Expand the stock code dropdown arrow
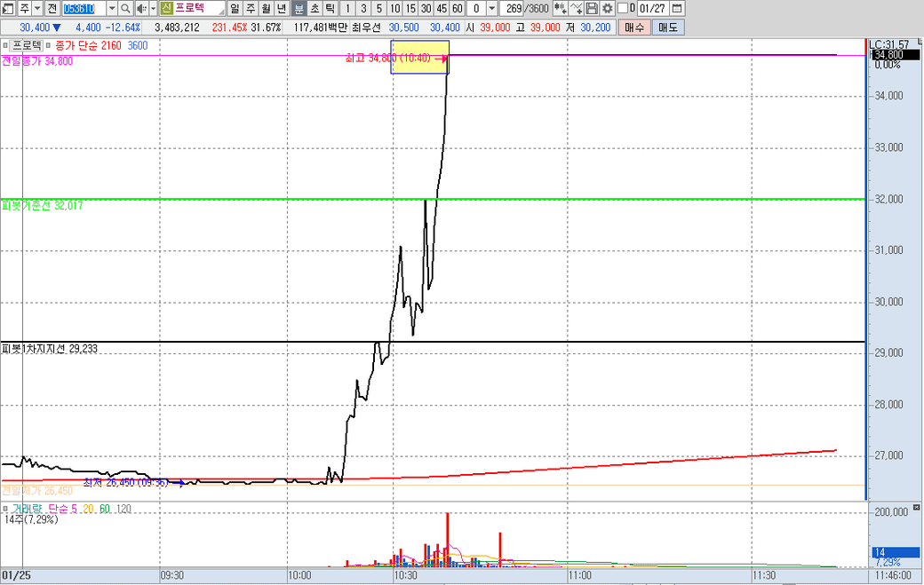 click(112, 8)
